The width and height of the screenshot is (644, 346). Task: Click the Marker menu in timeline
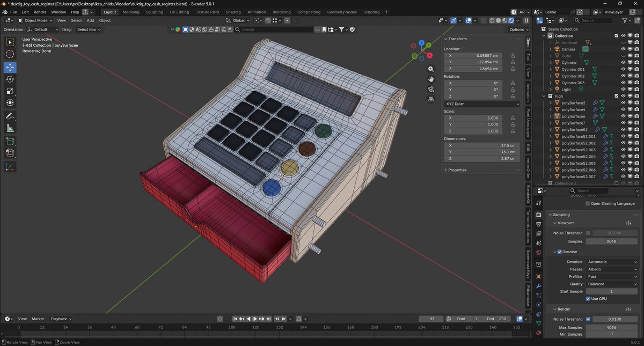pos(38,319)
